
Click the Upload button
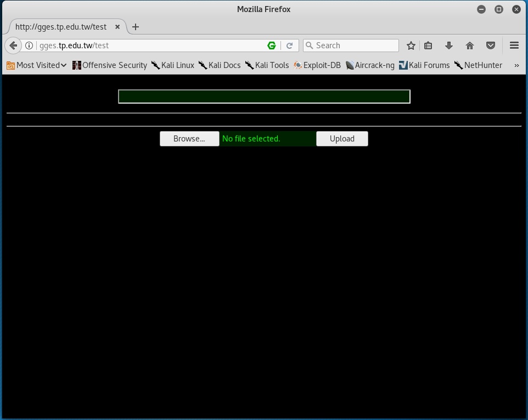tap(342, 139)
